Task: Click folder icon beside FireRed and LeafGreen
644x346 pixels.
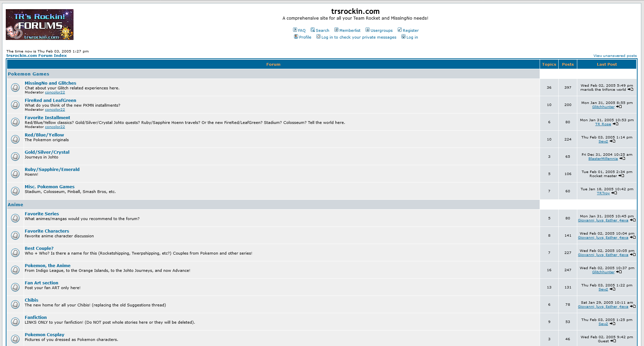Action: [x=15, y=105]
